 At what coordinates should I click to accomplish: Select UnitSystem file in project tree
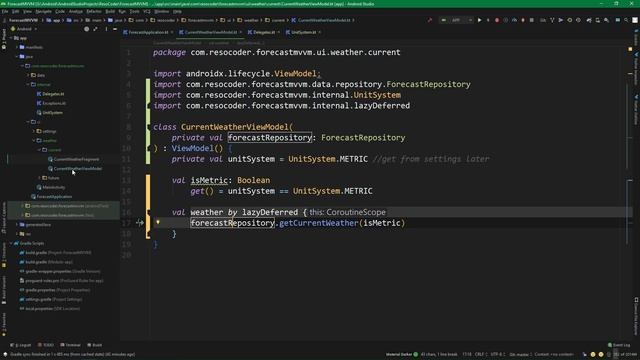coord(53,113)
